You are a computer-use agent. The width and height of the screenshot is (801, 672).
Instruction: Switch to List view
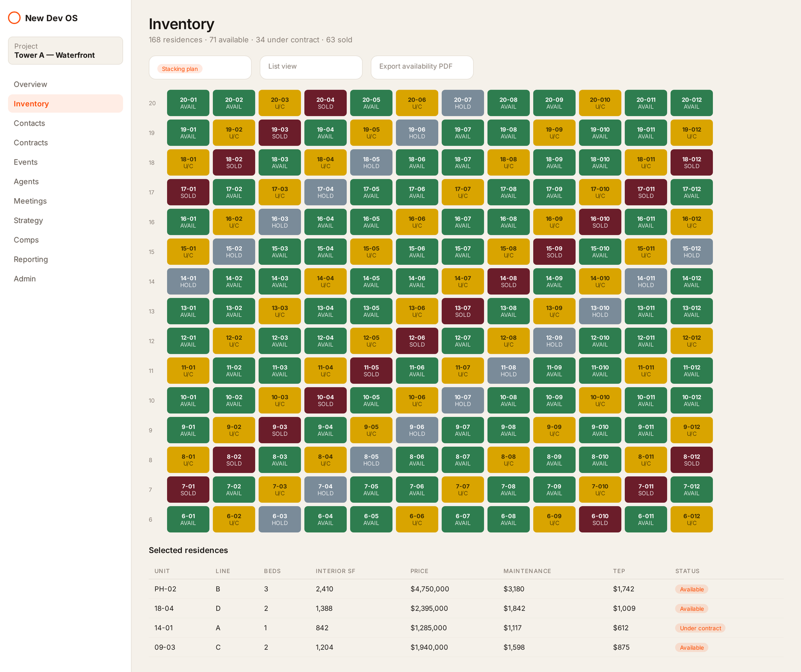click(x=311, y=68)
